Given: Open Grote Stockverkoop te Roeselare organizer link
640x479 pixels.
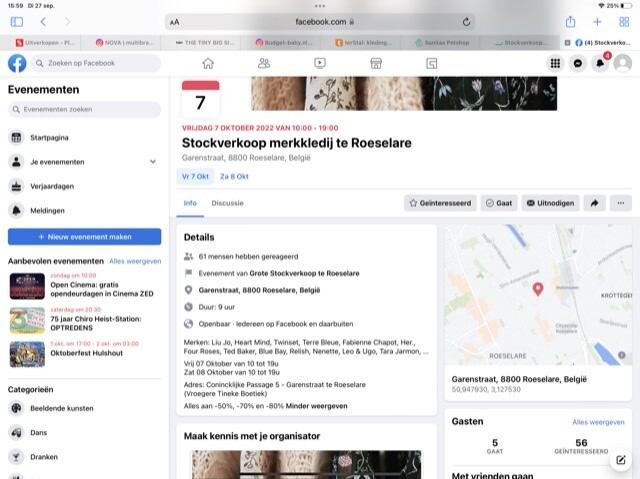Looking at the screenshot, I should 304,273.
